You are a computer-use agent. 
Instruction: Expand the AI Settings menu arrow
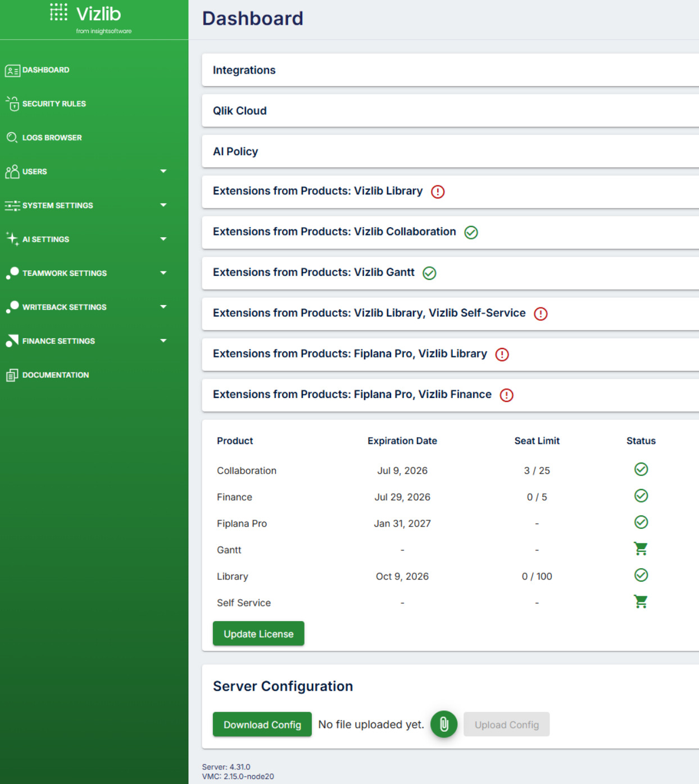click(164, 239)
